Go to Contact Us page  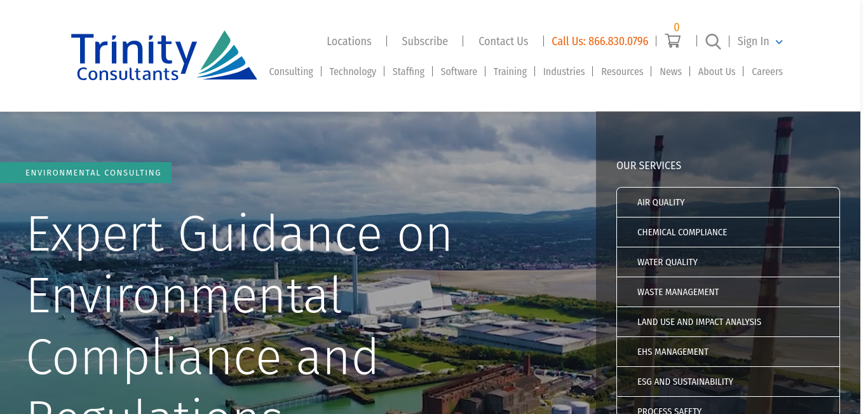[503, 41]
